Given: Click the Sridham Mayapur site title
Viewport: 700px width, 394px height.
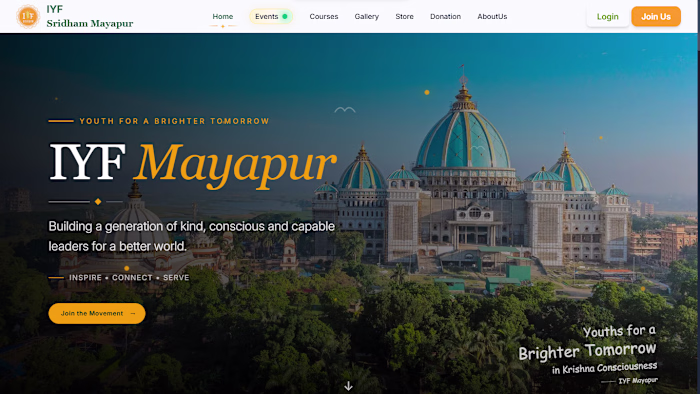Looking at the screenshot, I should [90, 24].
